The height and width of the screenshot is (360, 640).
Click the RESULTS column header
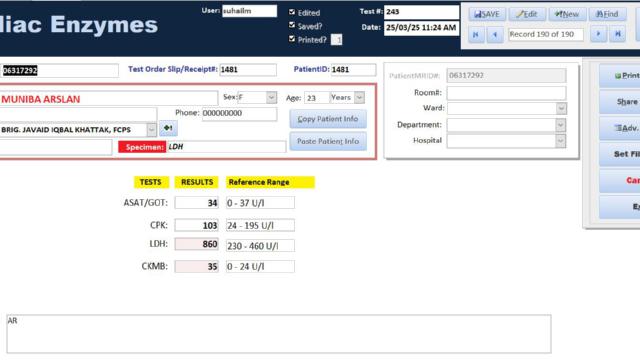click(x=197, y=182)
